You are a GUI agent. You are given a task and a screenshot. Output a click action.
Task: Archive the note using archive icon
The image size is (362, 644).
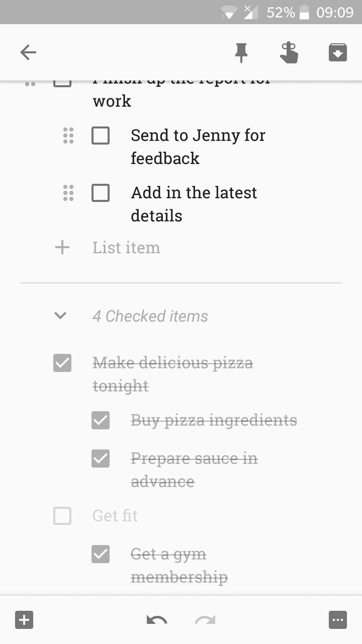point(338,53)
